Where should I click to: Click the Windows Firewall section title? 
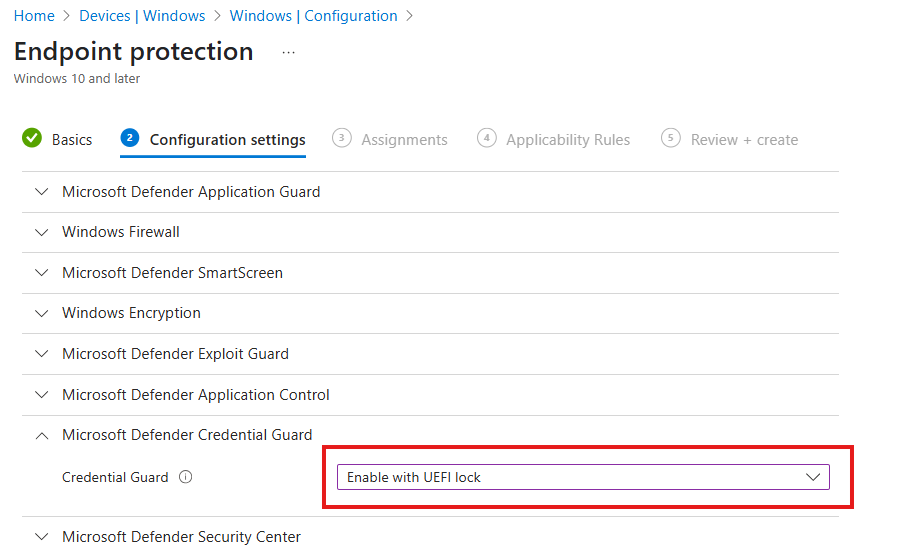tap(121, 232)
